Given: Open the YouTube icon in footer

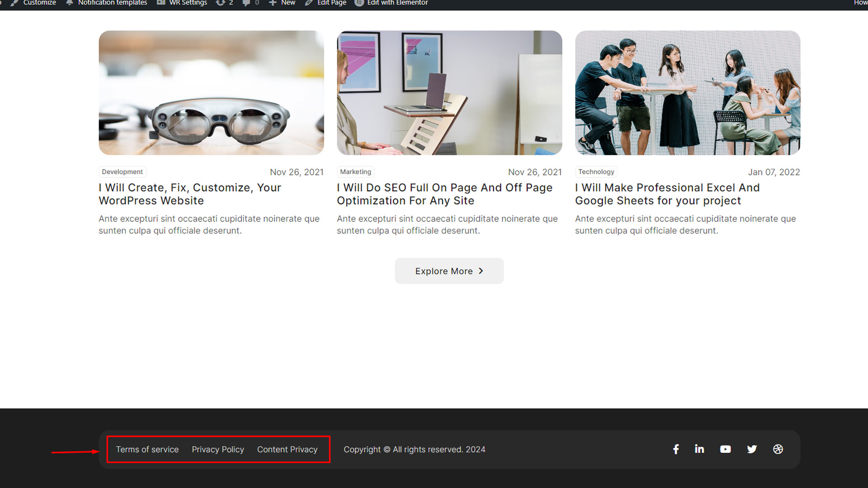Looking at the screenshot, I should (x=725, y=449).
